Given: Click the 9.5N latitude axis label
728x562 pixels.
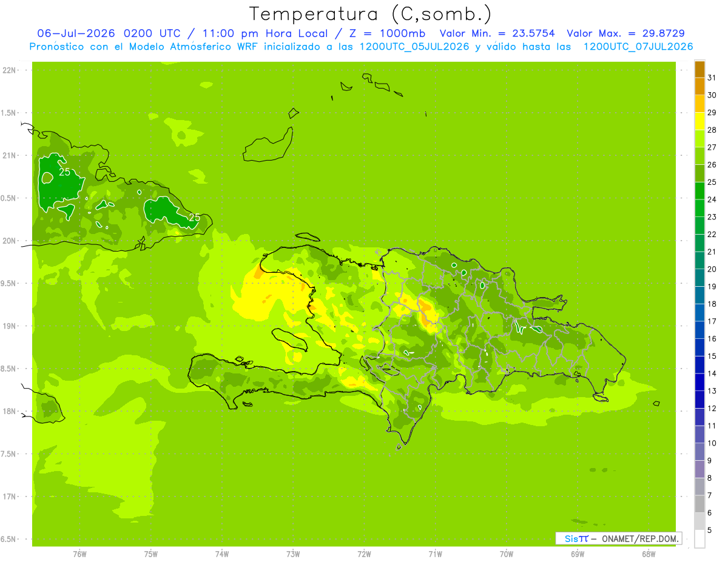Looking at the screenshot, I should (8, 283).
